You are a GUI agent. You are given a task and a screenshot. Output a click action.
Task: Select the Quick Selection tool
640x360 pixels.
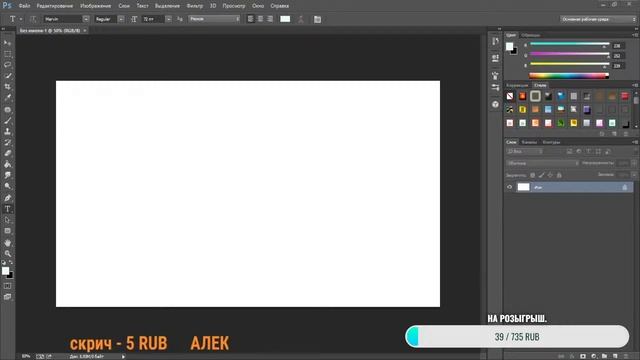[7, 76]
